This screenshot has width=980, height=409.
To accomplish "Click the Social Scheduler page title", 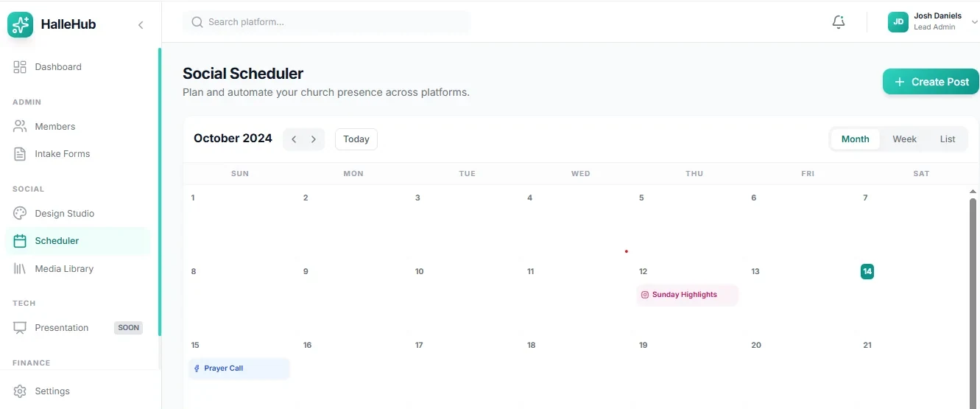I will coord(243,74).
